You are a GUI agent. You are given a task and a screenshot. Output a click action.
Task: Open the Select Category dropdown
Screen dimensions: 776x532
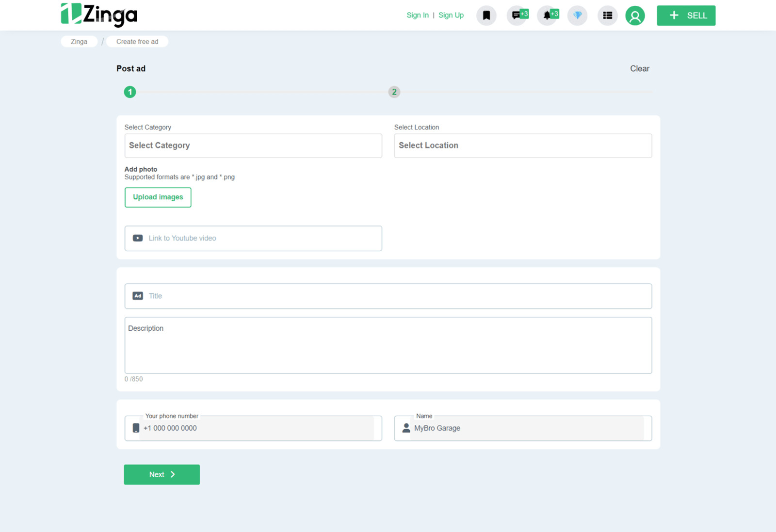tap(253, 145)
